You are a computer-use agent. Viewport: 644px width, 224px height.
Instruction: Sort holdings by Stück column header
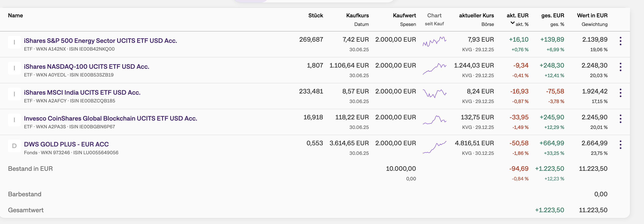coord(315,16)
